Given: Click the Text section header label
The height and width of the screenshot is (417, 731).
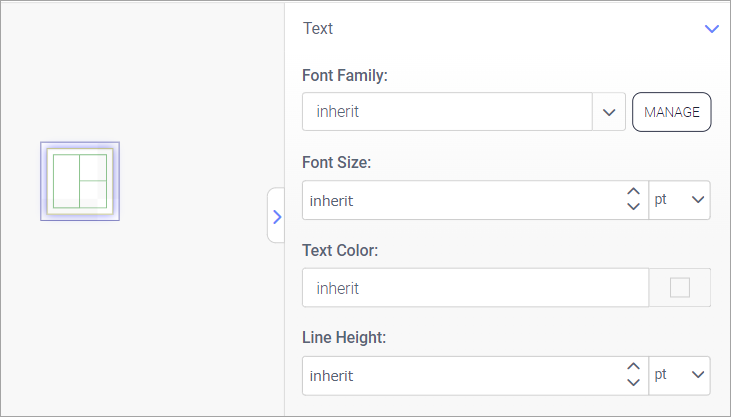Looking at the screenshot, I should tap(318, 29).
